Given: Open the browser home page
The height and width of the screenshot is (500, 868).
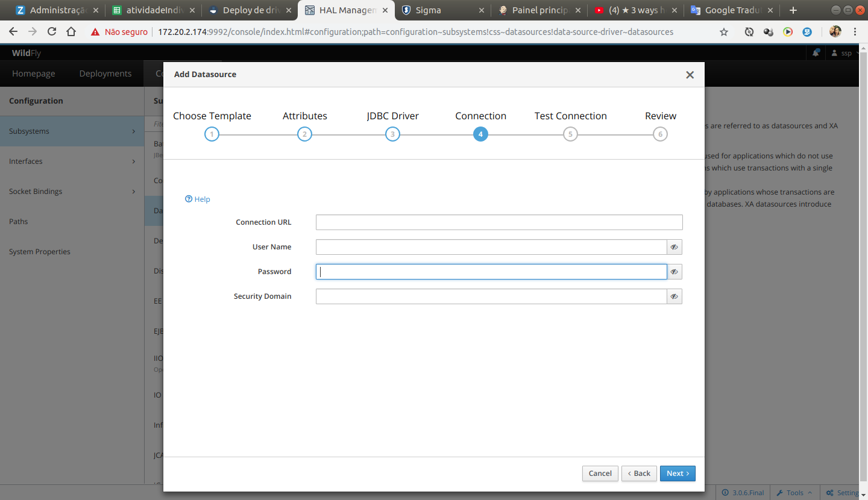Looking at the screenshot, I should click(x=71, y=32).
